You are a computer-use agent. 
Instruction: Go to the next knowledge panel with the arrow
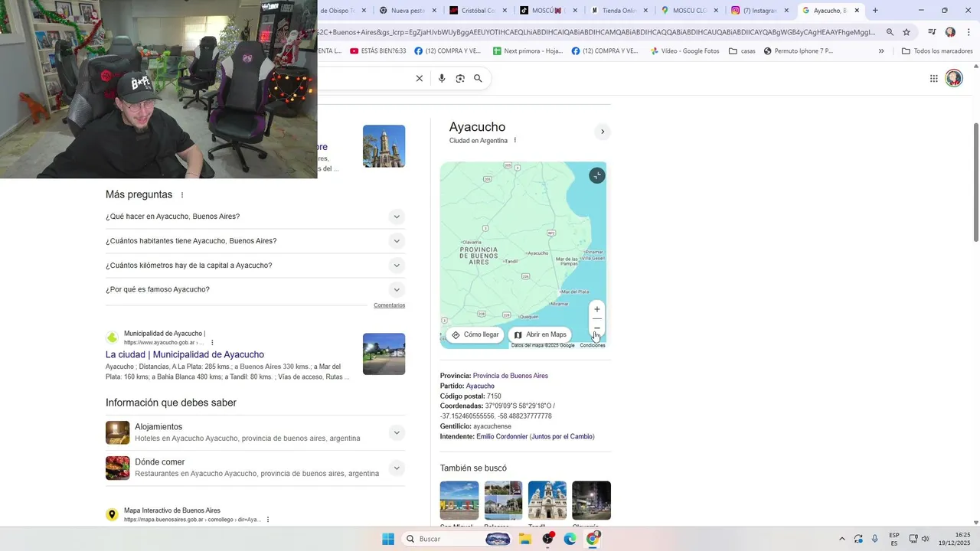tap(603, 132)
